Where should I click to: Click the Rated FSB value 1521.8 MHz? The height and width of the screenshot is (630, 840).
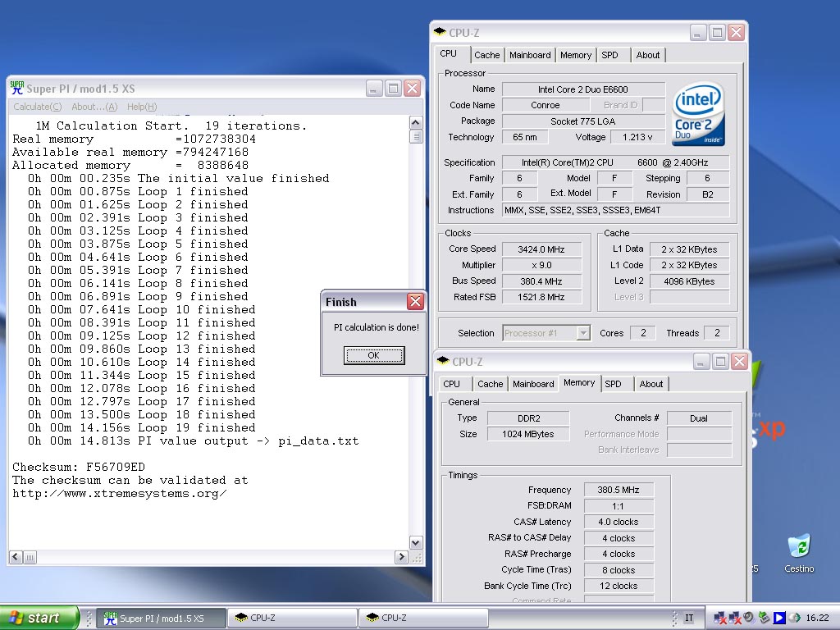tap(541, 297)
